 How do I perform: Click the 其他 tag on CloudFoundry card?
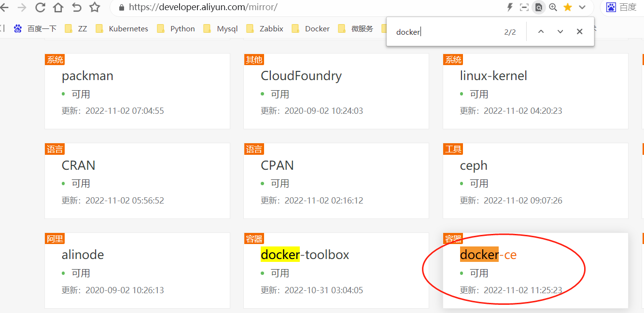coord(254,60)
